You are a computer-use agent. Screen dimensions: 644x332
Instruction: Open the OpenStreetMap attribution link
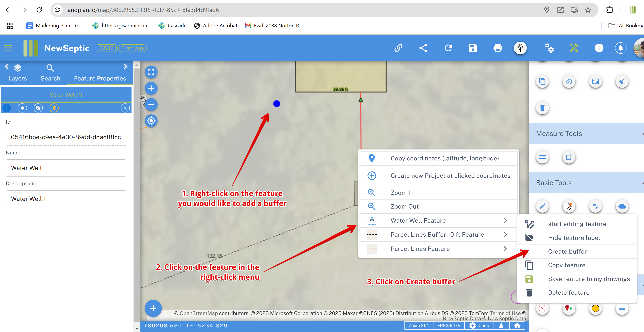(199, 313)
